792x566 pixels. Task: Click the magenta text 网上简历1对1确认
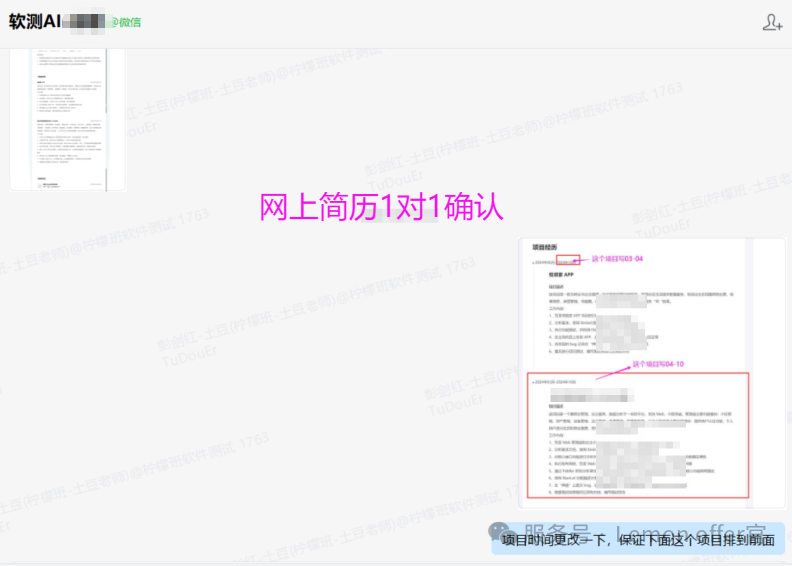381,206
